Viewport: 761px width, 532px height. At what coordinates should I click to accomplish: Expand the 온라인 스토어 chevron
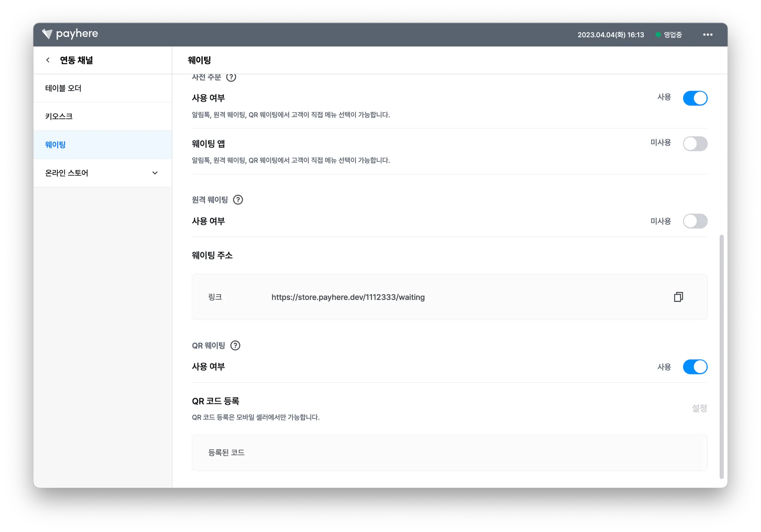(x=155, y=173)
